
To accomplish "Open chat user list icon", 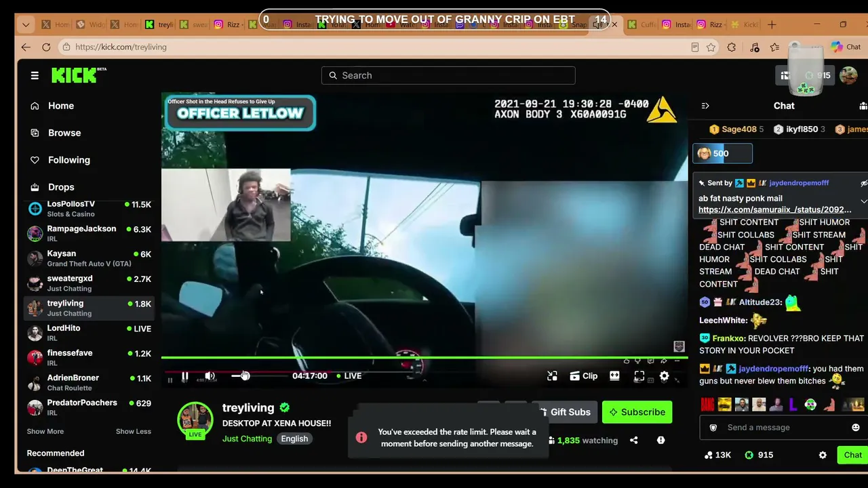I will tap(863, 106).
